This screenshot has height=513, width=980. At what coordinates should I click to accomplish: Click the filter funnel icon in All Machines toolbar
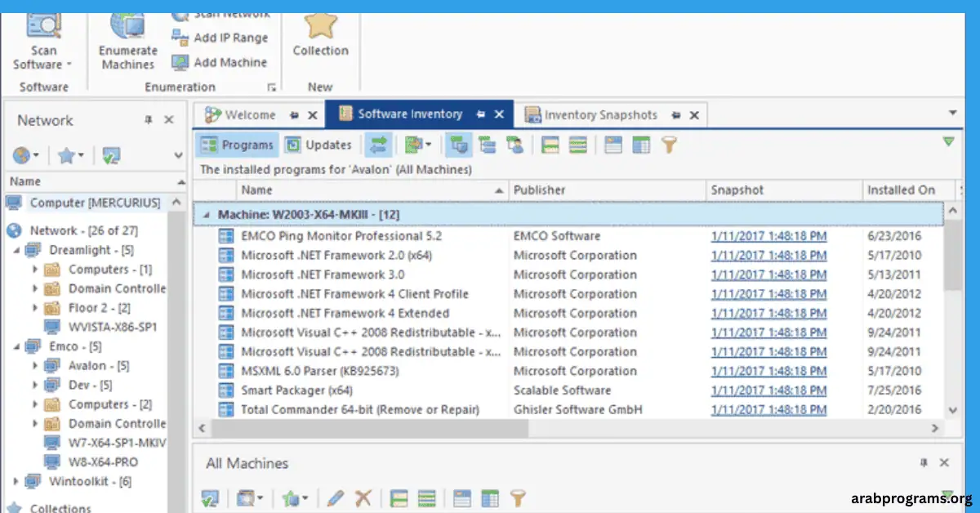click(517, 497)
